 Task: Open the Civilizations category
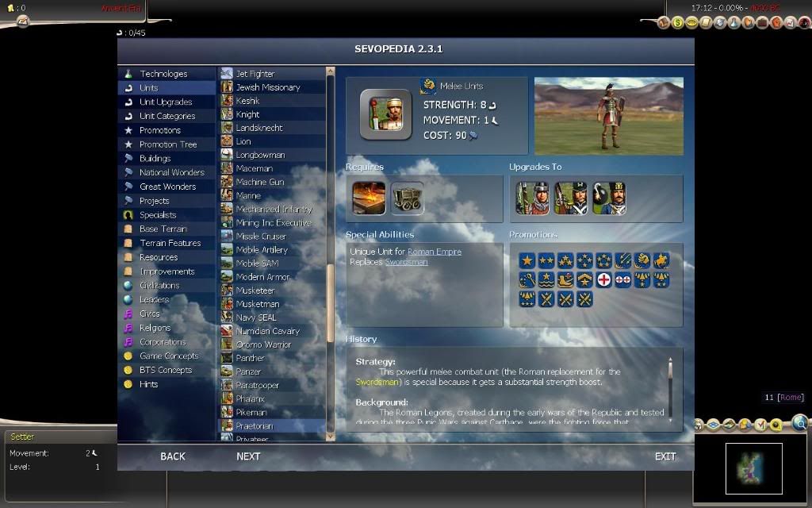point(167,285)
